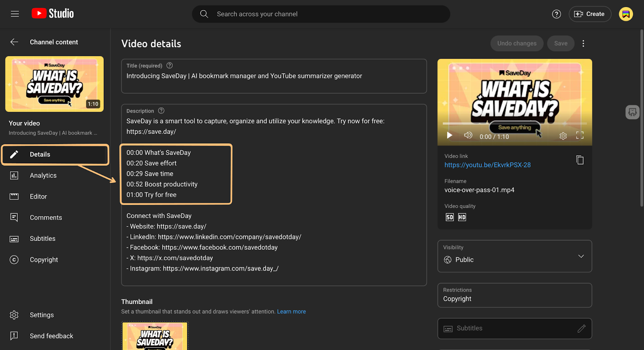This screenshot has width=644, height=350.
Task: Click the floating feedback icon at right edge
Action: (632, 112)
